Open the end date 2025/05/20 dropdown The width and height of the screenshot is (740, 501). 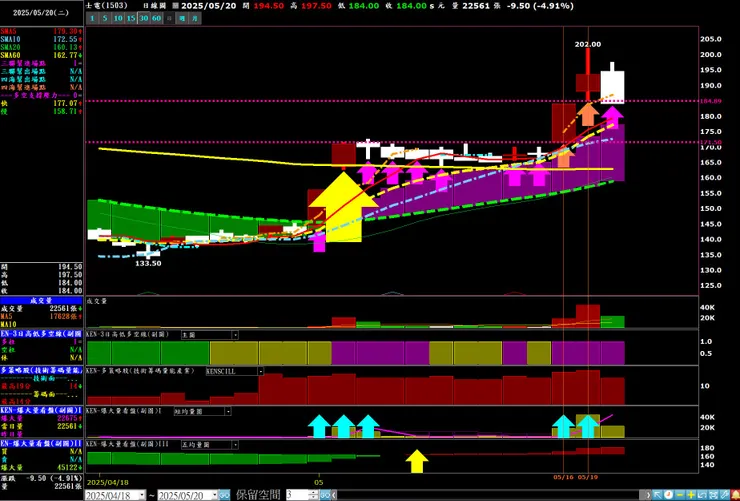coord(213,495)
